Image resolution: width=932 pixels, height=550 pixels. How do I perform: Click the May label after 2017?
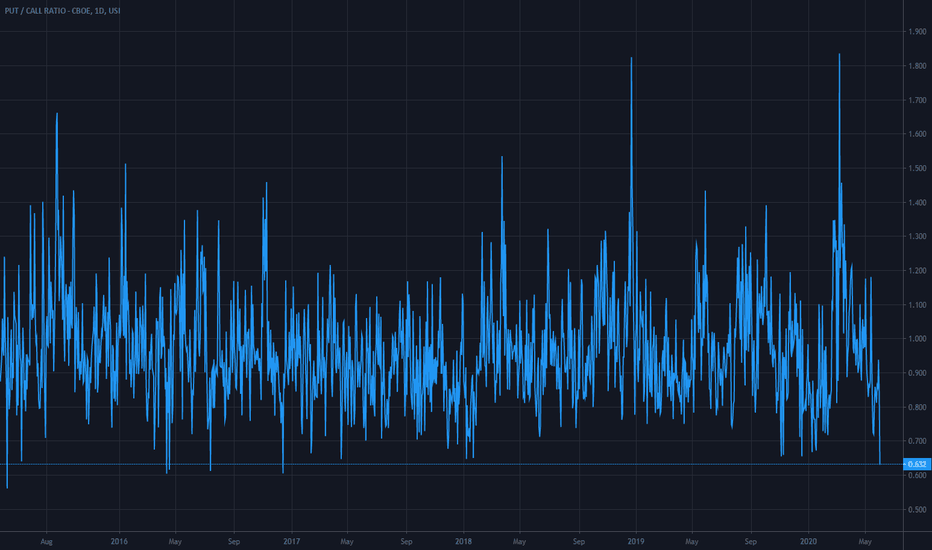click(347, 542)
